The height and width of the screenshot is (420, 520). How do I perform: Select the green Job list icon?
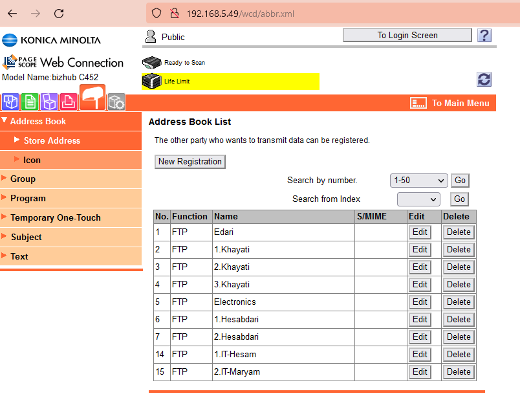click(29, 102)
